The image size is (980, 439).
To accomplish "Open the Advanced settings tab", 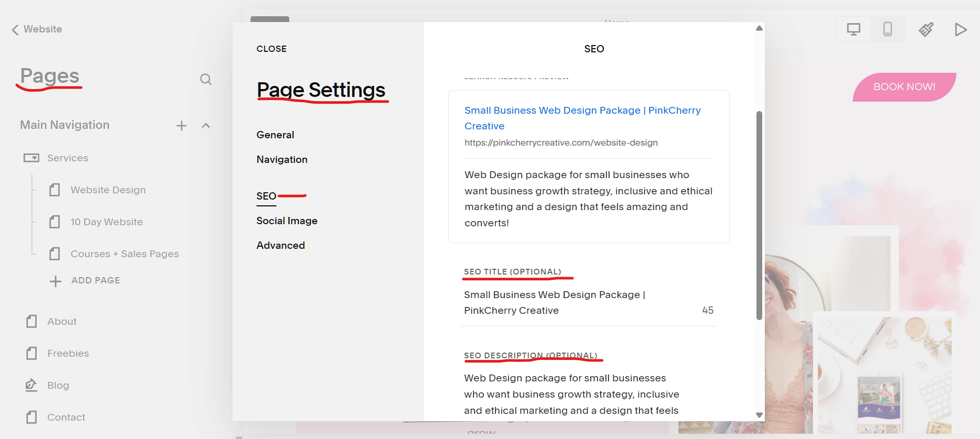I will [281, 245].
